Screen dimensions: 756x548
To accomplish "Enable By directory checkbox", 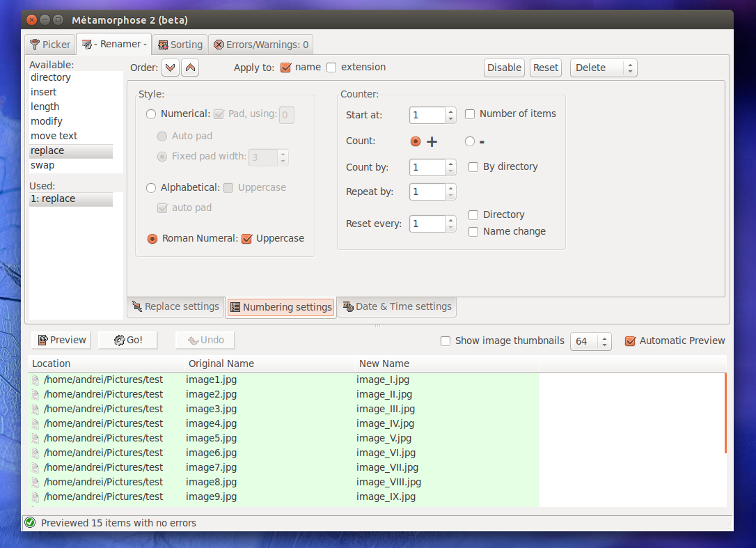I will [473, 167].
